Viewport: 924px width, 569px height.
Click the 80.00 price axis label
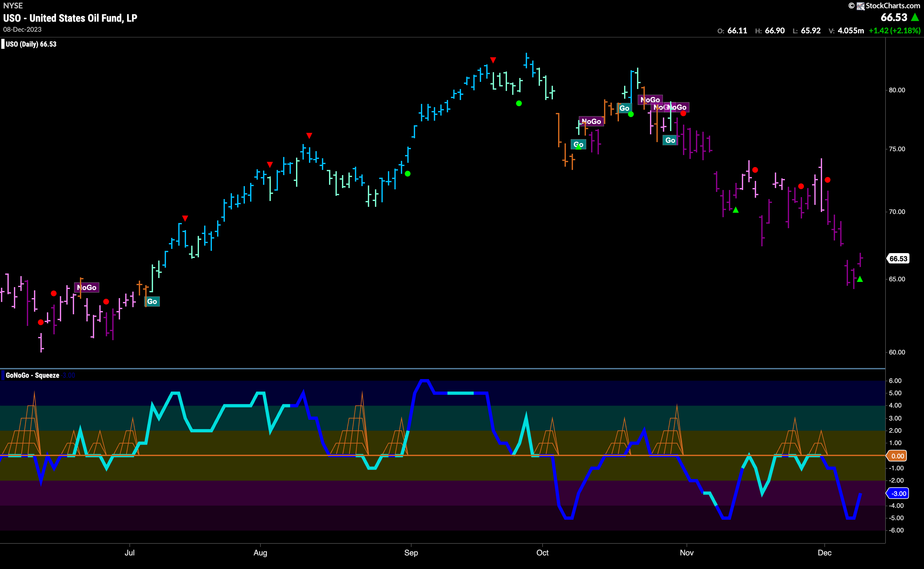(897, 90)
